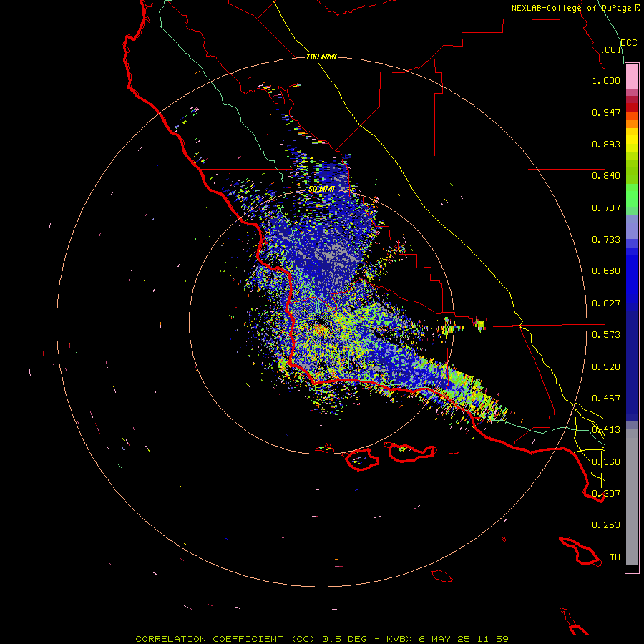Pick the bright green color bar segment

pyautogui.click(x=632, y=195)
